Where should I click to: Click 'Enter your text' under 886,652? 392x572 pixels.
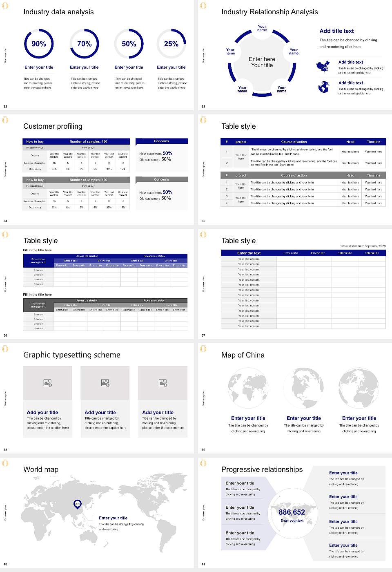pos(292,521)
